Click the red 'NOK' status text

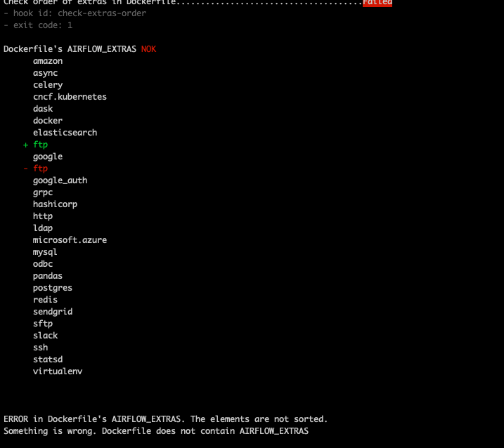pyautogui.click(x=148, y=49)
